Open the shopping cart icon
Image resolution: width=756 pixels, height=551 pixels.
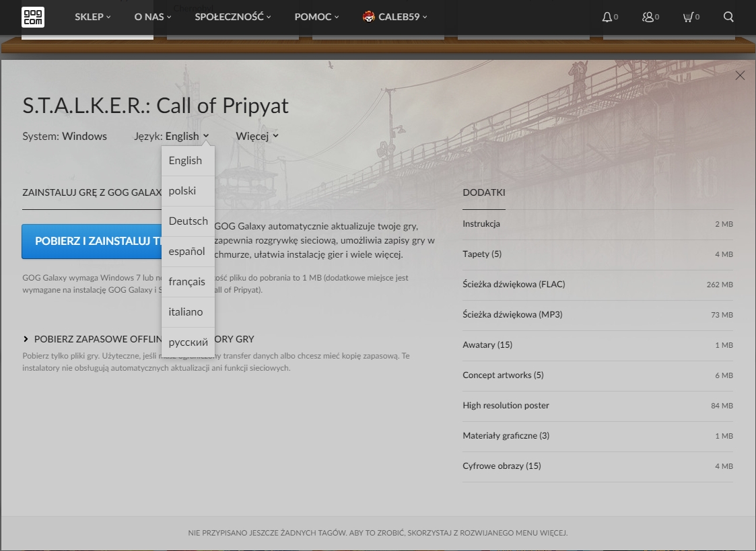tap(688, 17)
